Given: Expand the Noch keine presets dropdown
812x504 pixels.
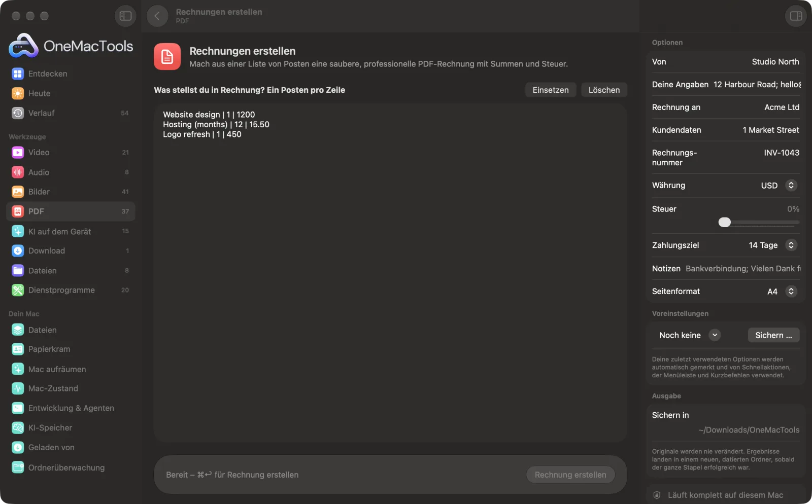Looking at the screenshot, I should (690, 335).
